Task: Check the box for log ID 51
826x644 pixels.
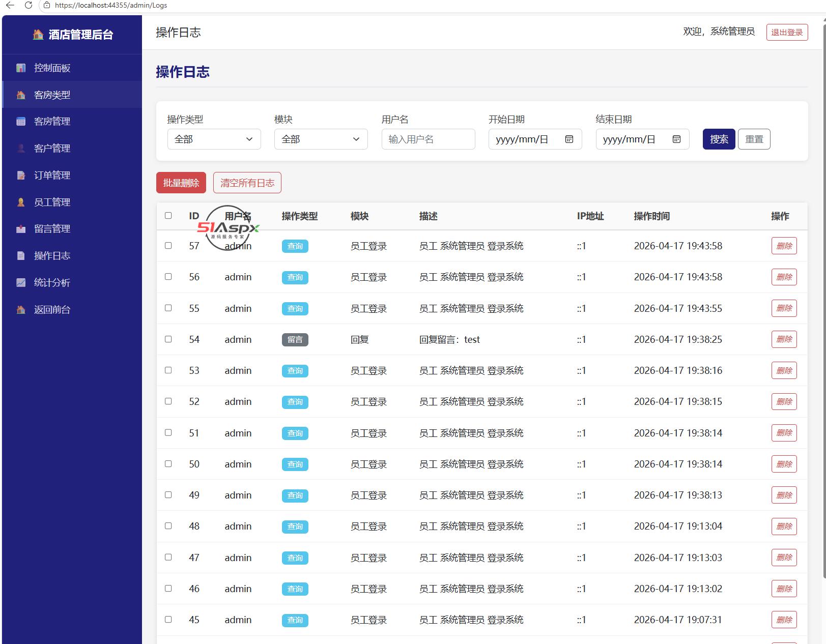Action: pyautogui.click(x=168, y=432)
